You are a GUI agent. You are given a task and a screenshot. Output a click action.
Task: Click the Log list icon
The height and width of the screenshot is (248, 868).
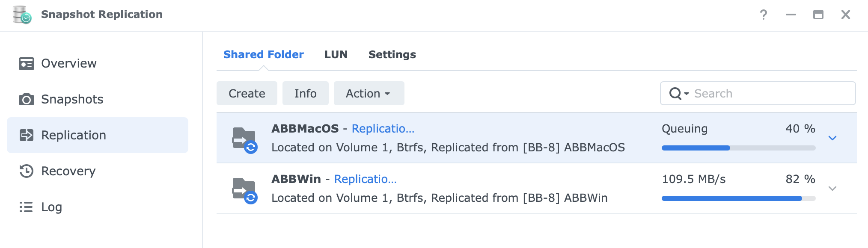(x=26, y=207)
